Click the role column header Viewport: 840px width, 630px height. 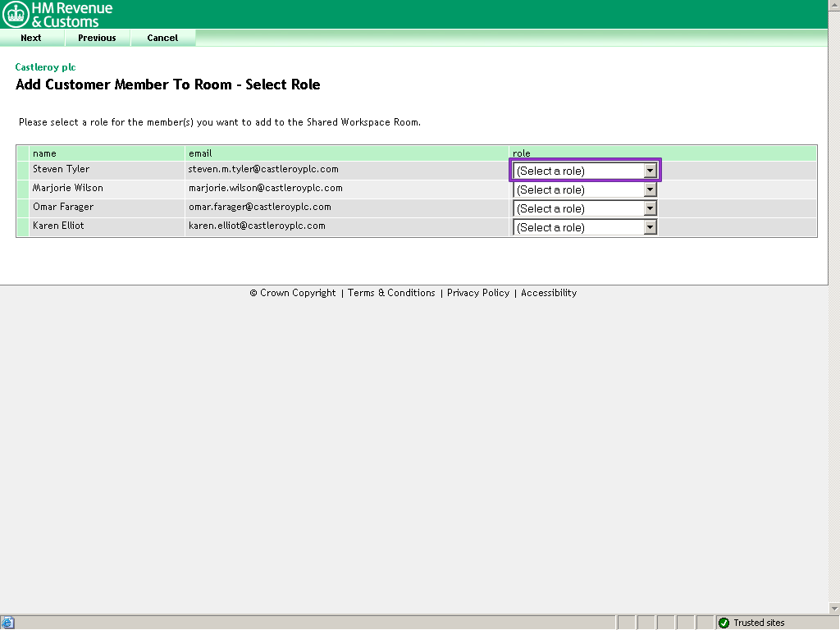click(522, 153)
